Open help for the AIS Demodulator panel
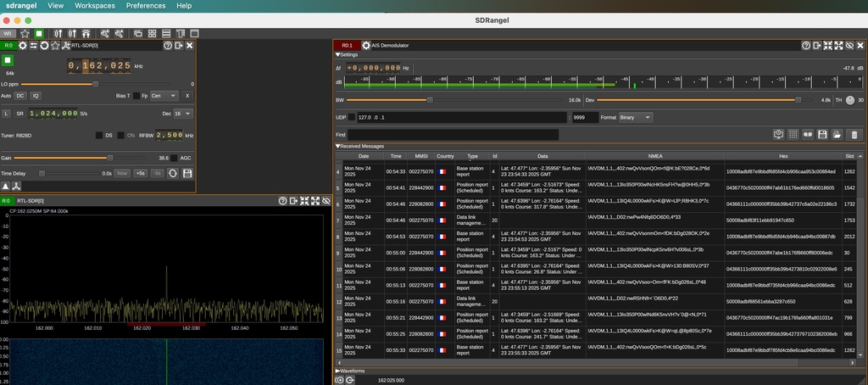Screen dimensions: 868x385 point(807,46)
